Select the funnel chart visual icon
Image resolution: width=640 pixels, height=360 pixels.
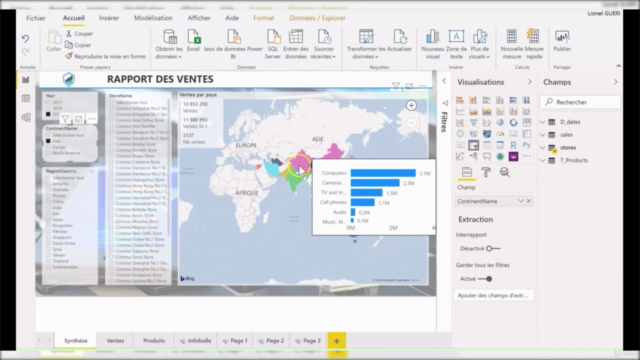(473, 122)
